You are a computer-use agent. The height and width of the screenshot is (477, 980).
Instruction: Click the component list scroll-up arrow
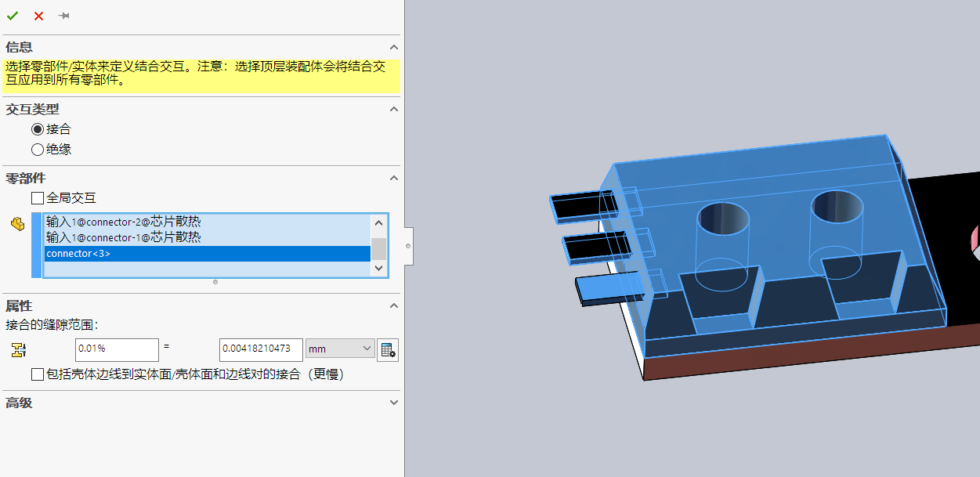point(379,222)
